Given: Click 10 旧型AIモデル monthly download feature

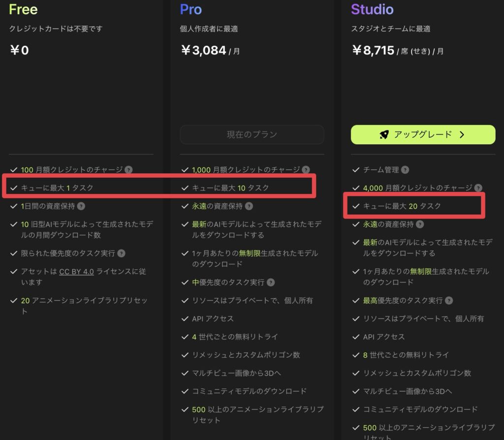Looking at the screenshot, I should tap(87, 229).
